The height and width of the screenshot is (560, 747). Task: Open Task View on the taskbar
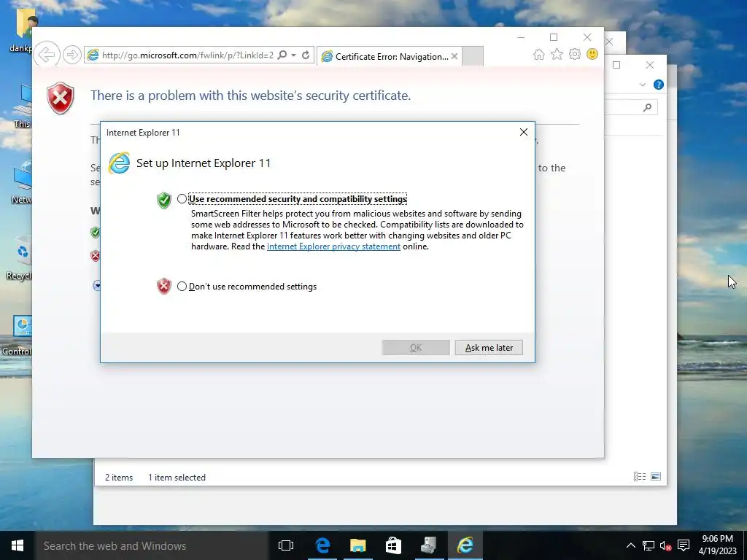point(286,545)
